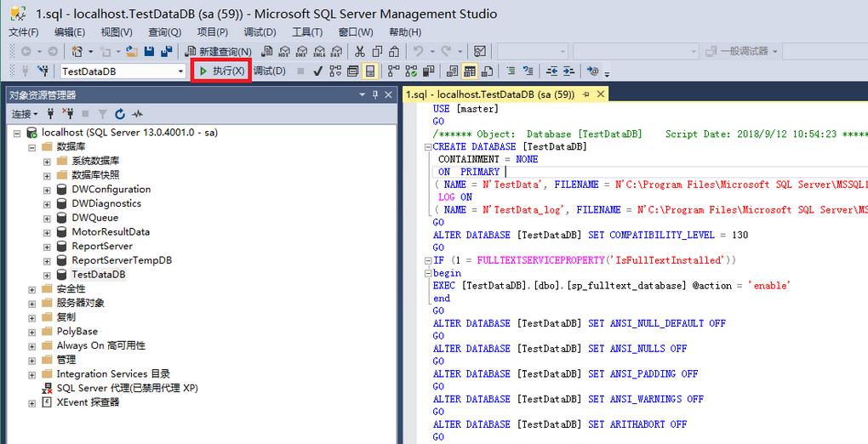Click the New Query 新建查询(N) button
Screen dimensions: 868x444
[x=220, y=52]
